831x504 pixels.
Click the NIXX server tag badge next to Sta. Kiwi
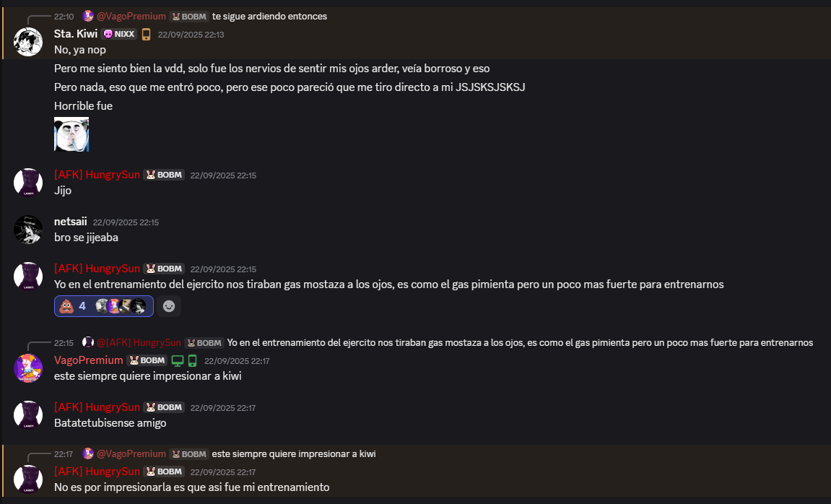coord(119,34)
